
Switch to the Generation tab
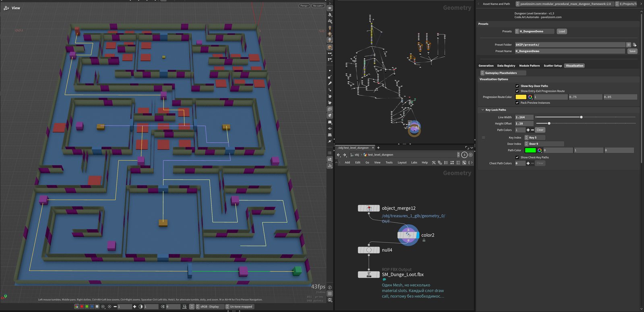(486, 66)
